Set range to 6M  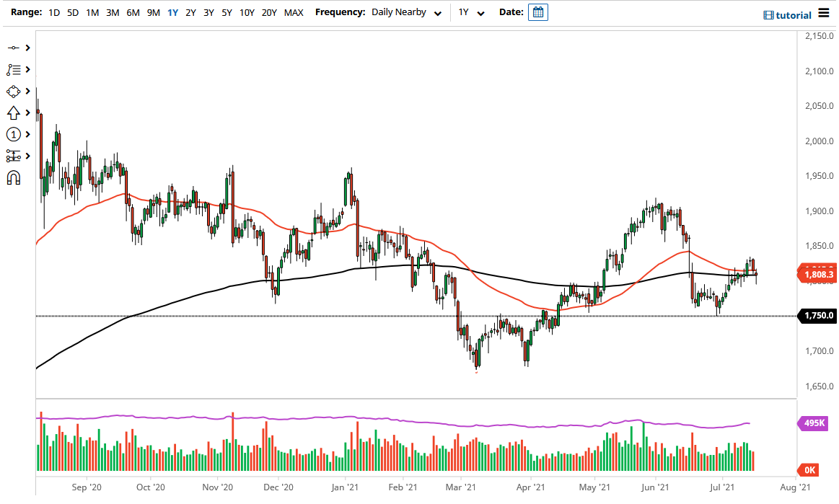coord(133,12)
